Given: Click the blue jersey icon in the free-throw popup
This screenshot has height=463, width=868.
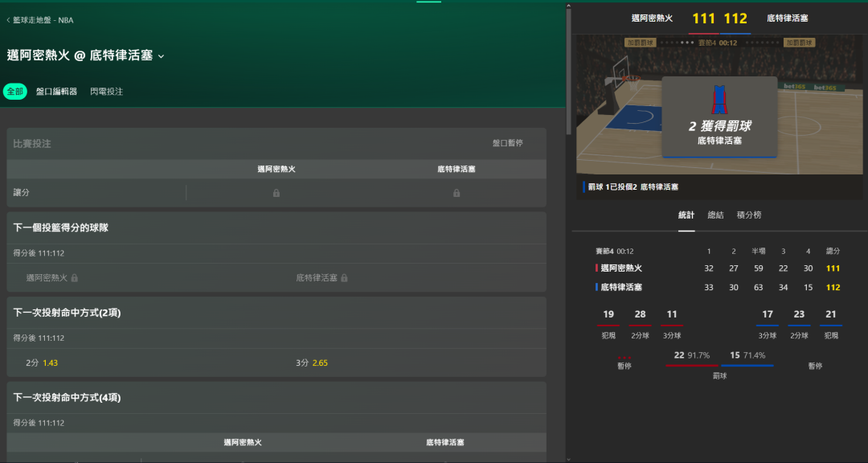Looking at the screenshot, I should click(x=719, y=100).
